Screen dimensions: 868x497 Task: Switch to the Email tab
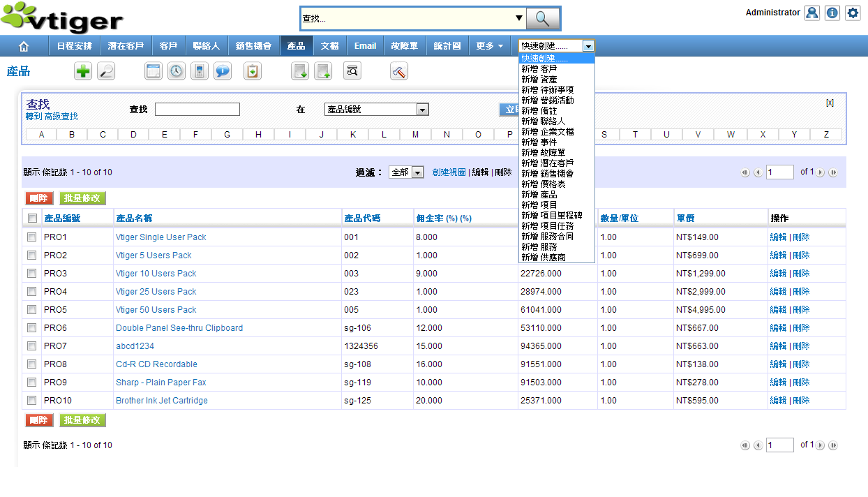tap(365, 46)
